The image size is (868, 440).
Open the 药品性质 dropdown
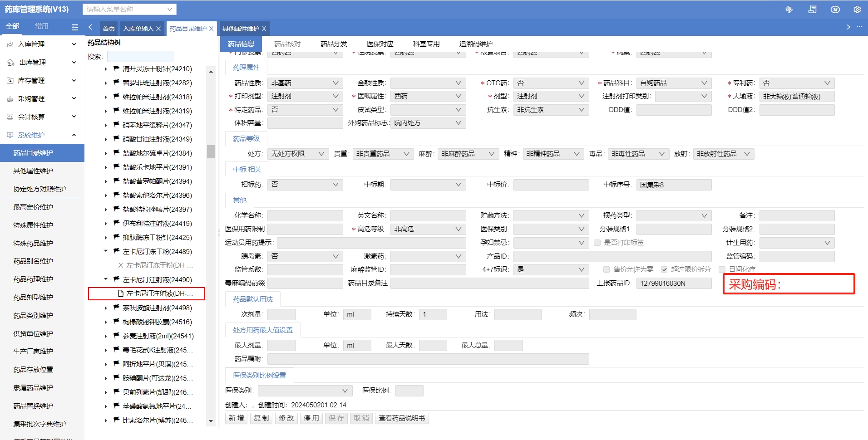(305, 83)
